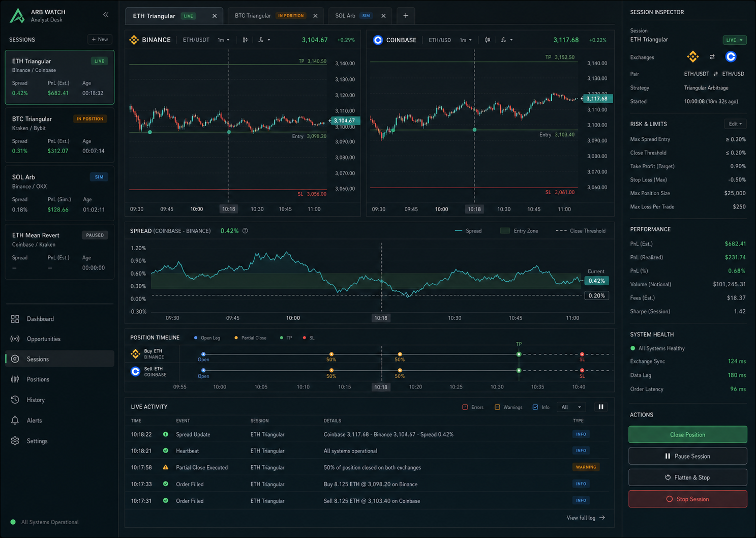Open the Dashboard grid icon

[15, 319]
